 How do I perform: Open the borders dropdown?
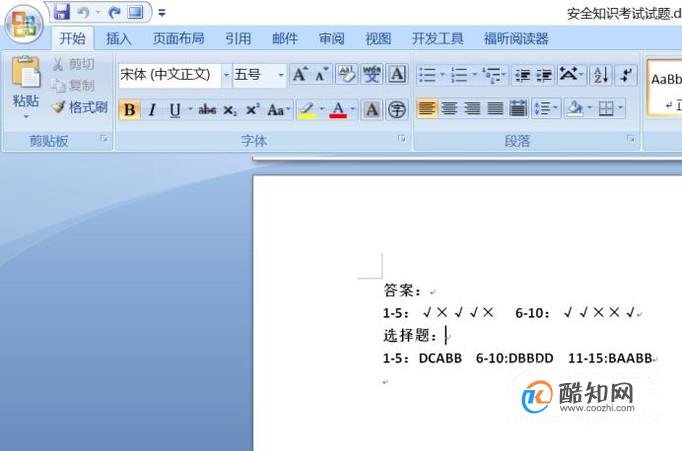pyautogui.click(x=620, y=109)
